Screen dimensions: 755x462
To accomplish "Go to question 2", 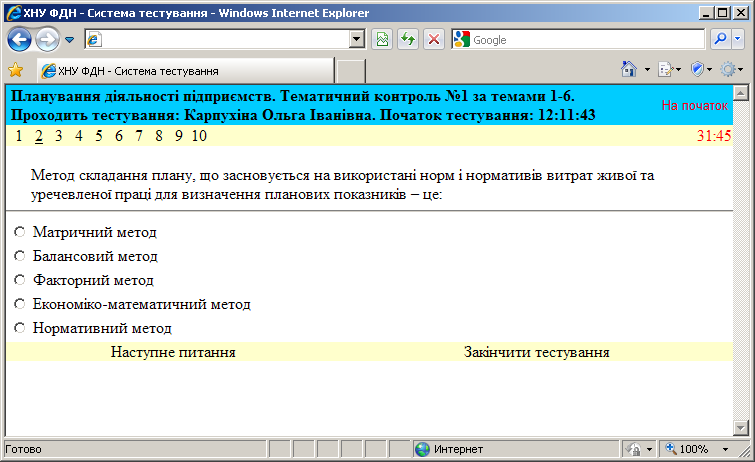I will coord(39,136).
